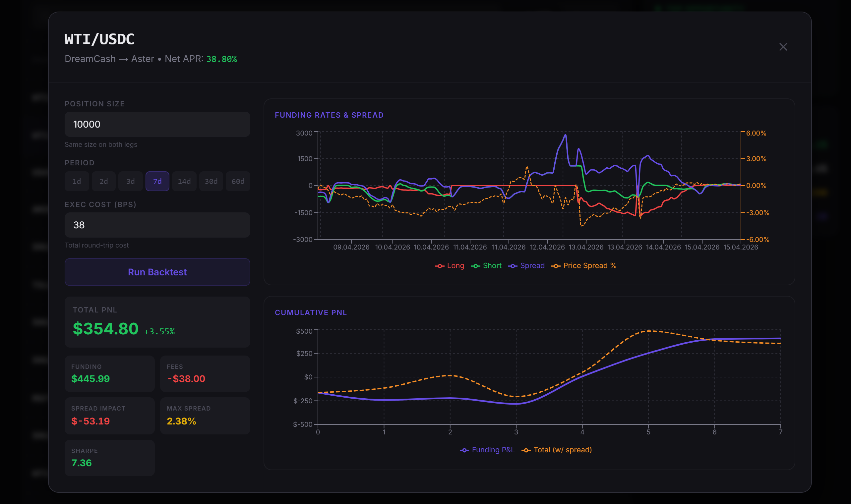Click the WTI/USDC title
This screenshot has width=851, height=504.
coord(99,39)
